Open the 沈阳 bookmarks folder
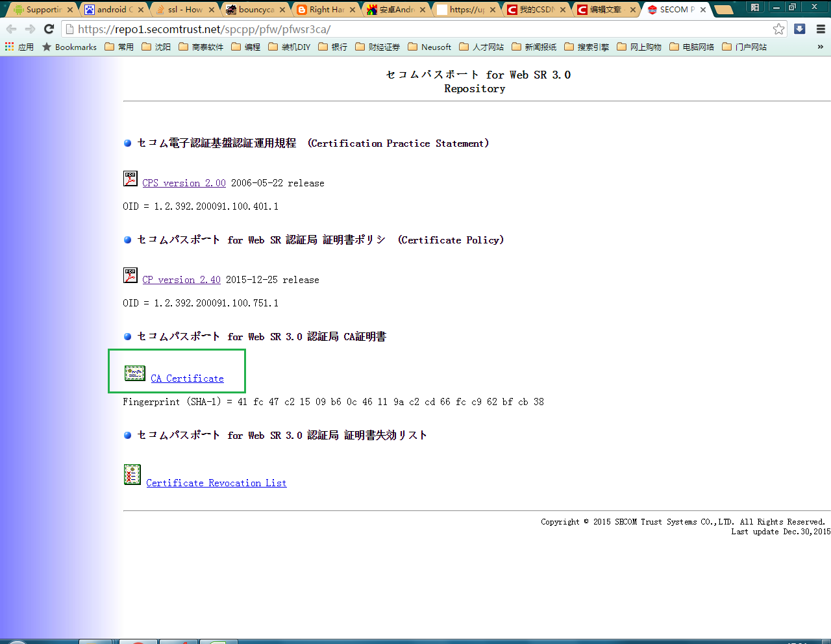The width and height of the screenshot is (831, 644). (156, 47)
